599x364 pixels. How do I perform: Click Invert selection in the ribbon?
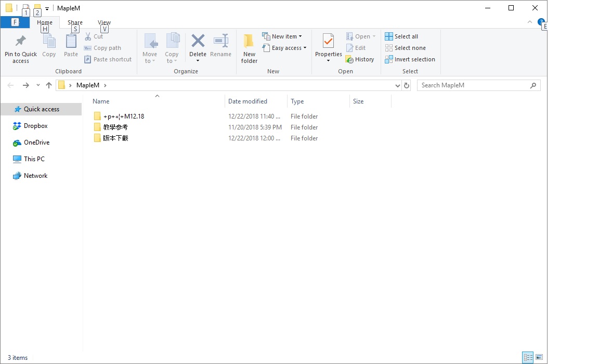coord(410,60)
